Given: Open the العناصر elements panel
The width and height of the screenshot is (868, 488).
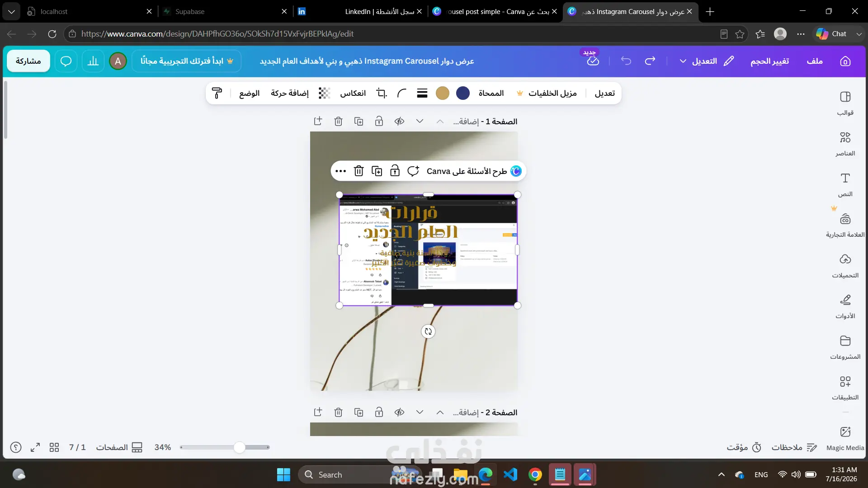Looking at the screenshot, I should (x=845, y=144).
